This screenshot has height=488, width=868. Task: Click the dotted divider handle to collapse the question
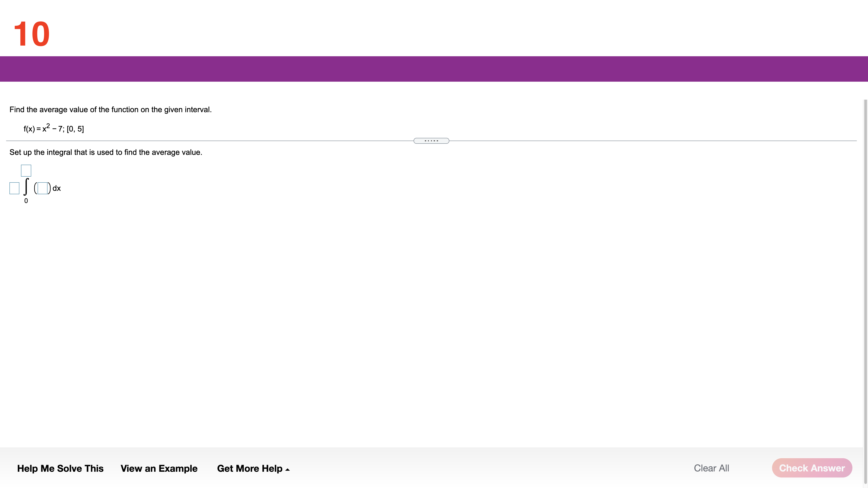pyautogui.click(x=431, y=141)
